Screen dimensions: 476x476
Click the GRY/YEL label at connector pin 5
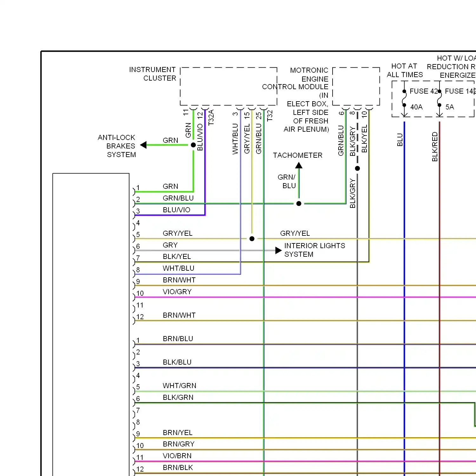click(177, 233)
